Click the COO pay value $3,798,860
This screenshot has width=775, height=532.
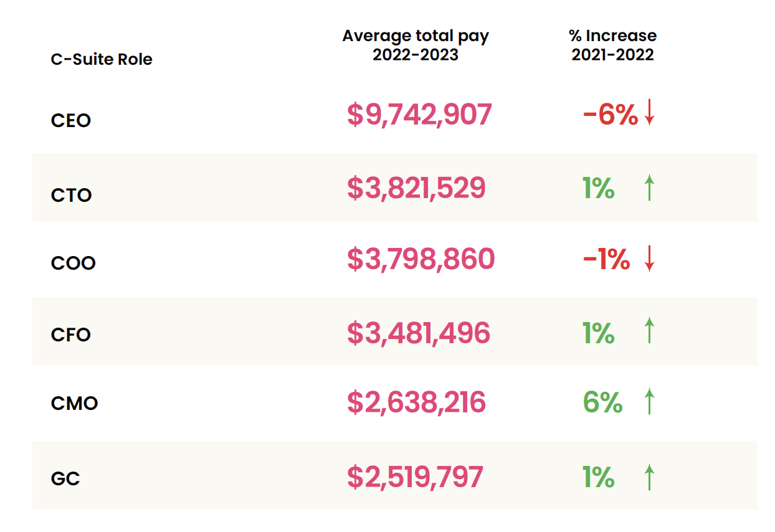click(x=421, y=259)
